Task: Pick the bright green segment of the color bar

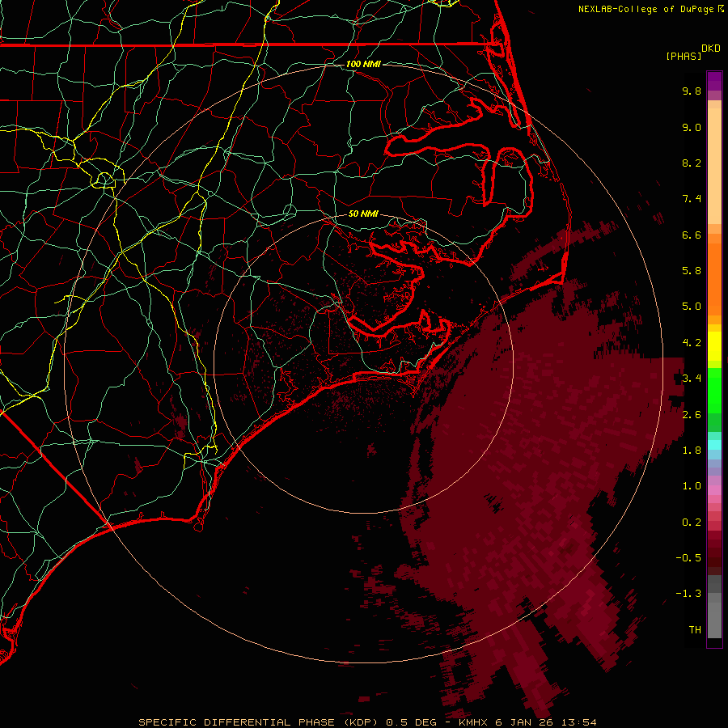Action: (x=714, y=390)
